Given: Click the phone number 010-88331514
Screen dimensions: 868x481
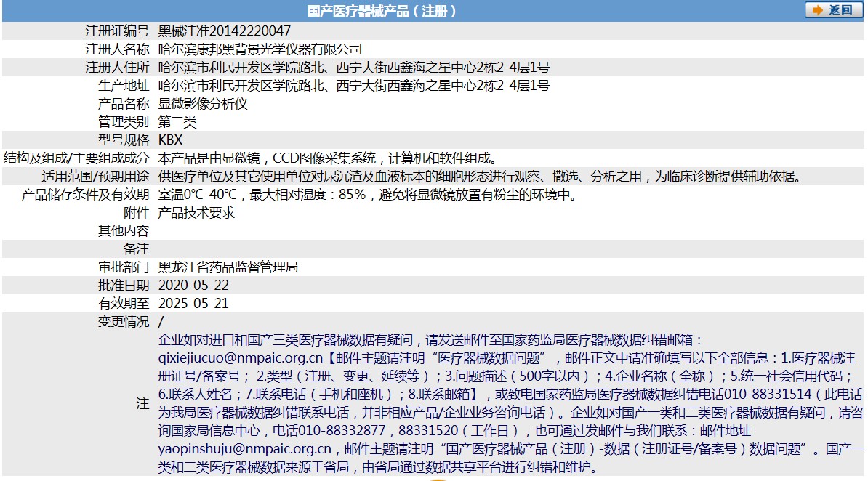Looking at the screenshot, I should (768, 394).
